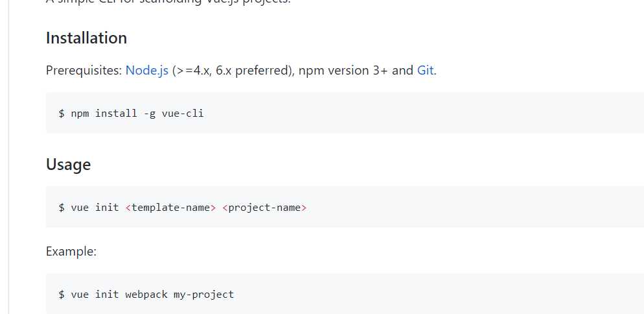Click the -g flag in npm command

click(150, 114)
